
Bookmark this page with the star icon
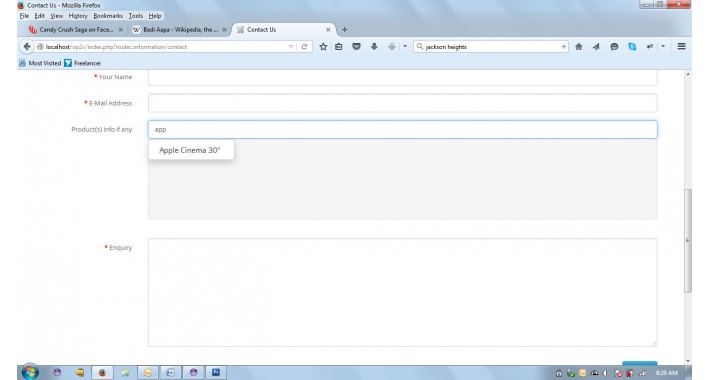click(x=323, y=47)
